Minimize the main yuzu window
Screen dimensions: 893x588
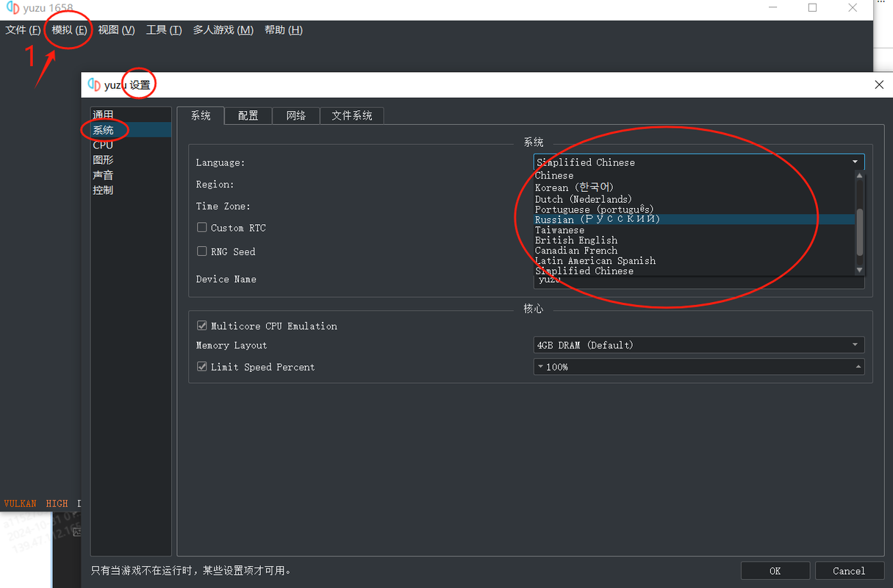click(773, 7)
